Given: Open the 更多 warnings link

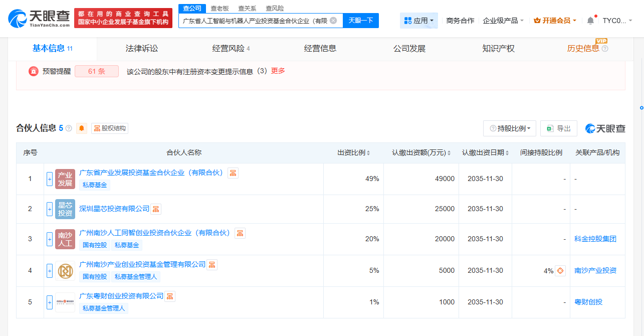Looking at the screenshot, I should pyautogui.click(x=278, y=71).
